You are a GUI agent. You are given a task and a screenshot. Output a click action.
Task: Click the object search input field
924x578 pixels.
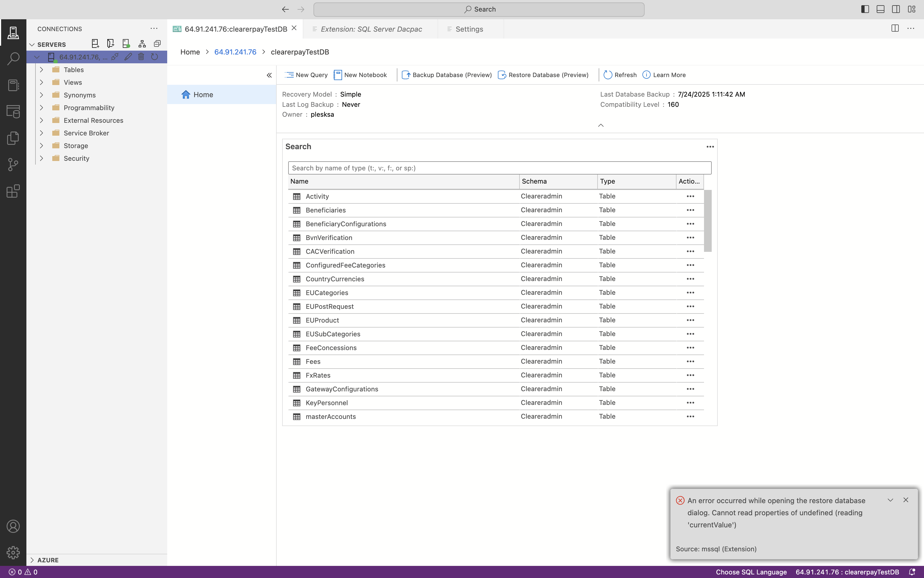(x=499, y=168)
